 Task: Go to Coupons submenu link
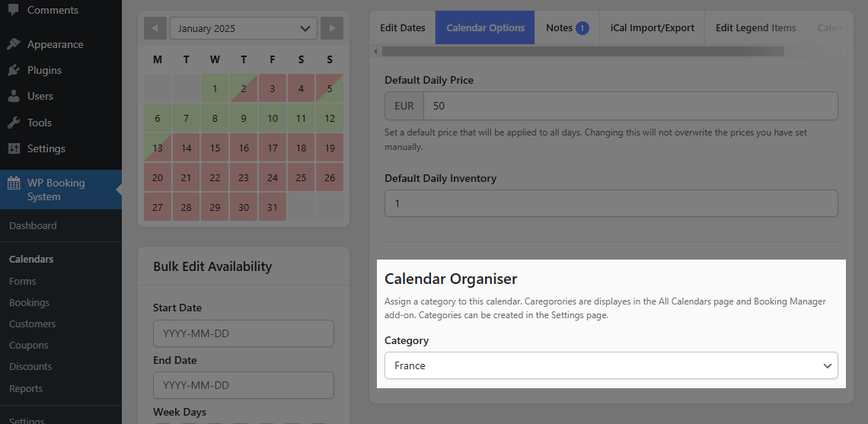click(29, 346)
